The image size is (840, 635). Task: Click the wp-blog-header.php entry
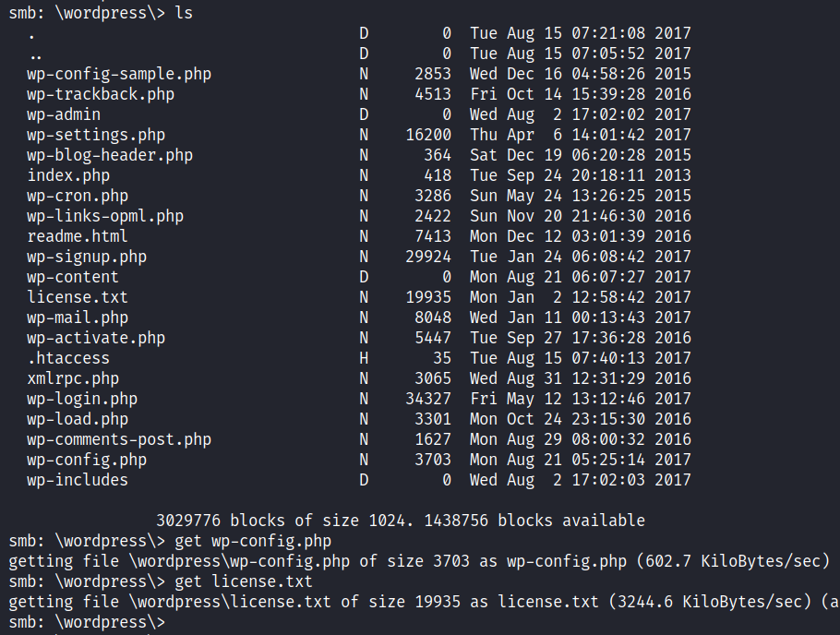pos(110,155)
